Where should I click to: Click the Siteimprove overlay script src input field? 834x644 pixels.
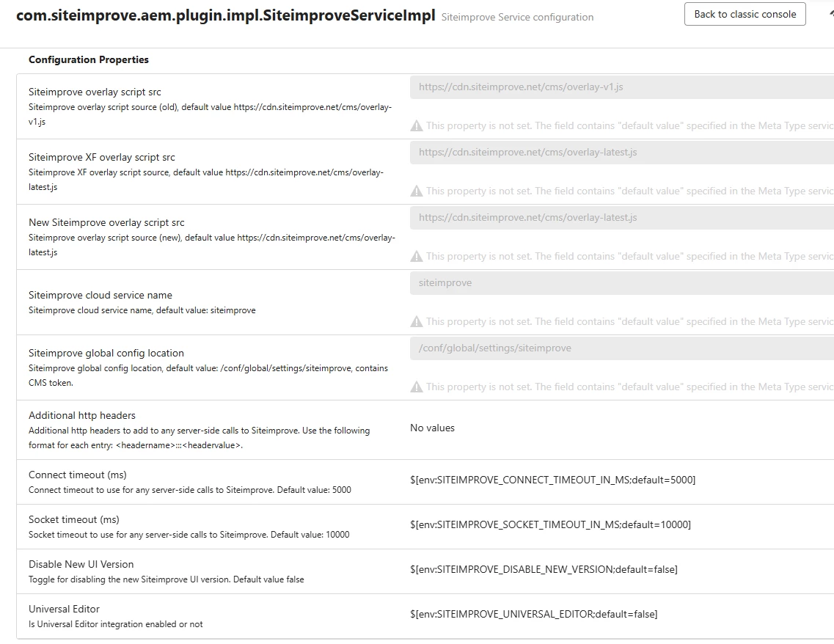[x=622, y=87]
